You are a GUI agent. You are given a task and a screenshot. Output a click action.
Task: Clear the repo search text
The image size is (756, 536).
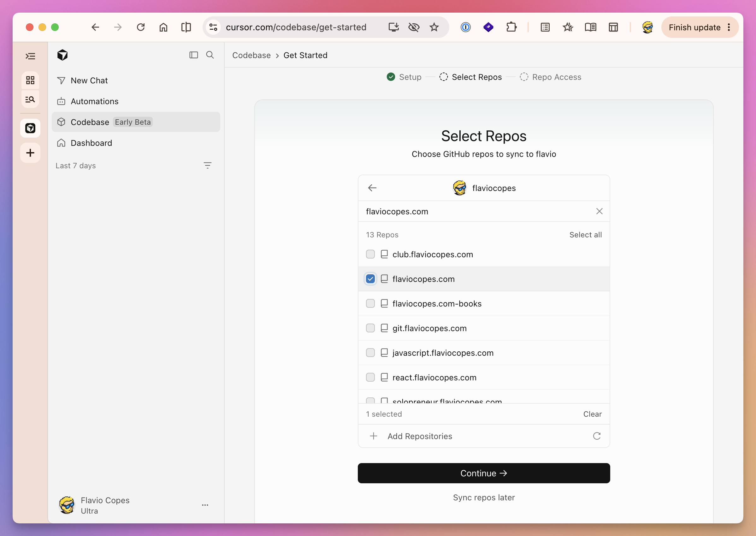click(599, 211)
